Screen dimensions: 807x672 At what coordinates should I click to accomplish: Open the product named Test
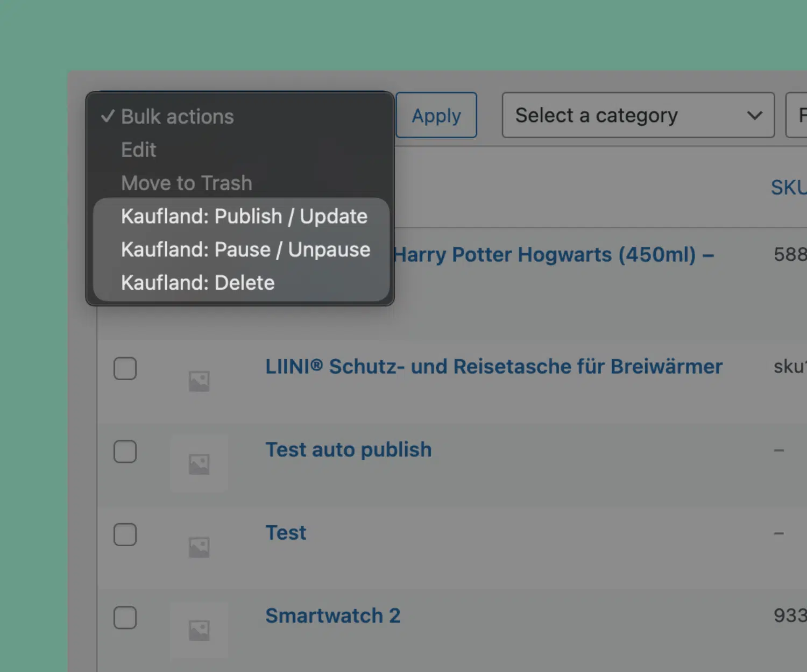coord(286,533)
